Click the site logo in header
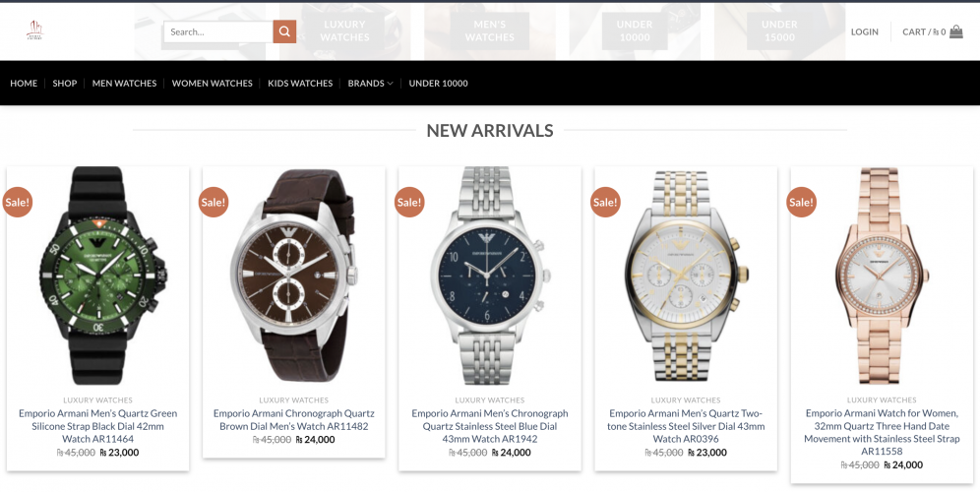Screen dimensions: 980x492 tap(35, 30)
